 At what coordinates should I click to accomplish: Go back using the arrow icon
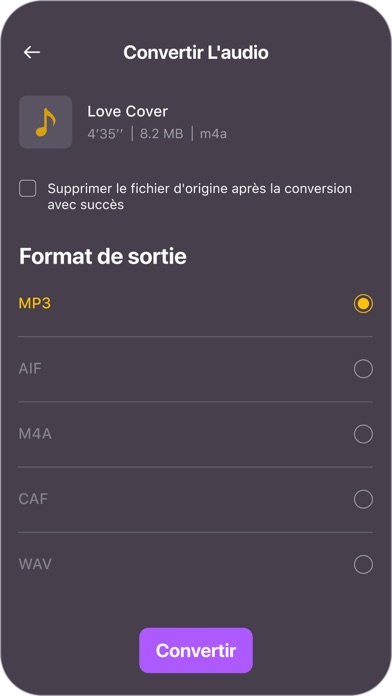click(x=32, y=52)
